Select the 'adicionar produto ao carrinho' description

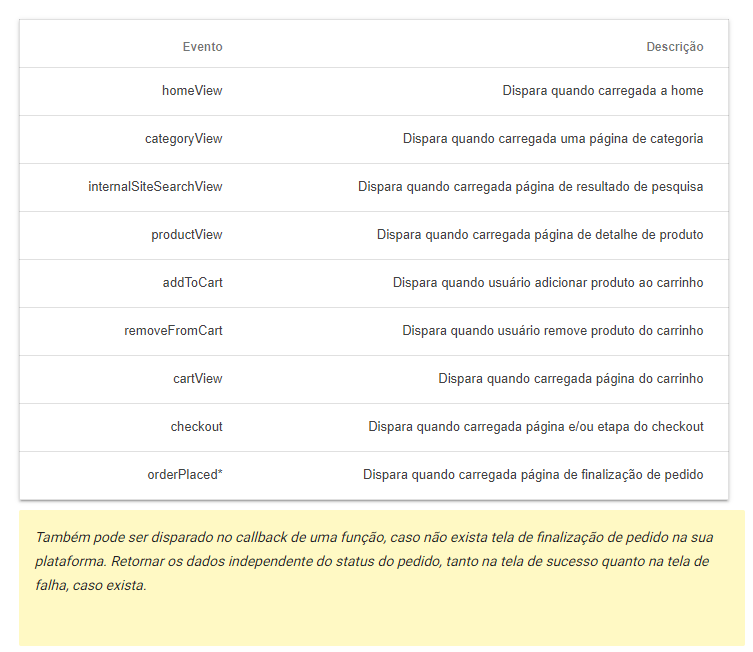[x=548, y=283]
